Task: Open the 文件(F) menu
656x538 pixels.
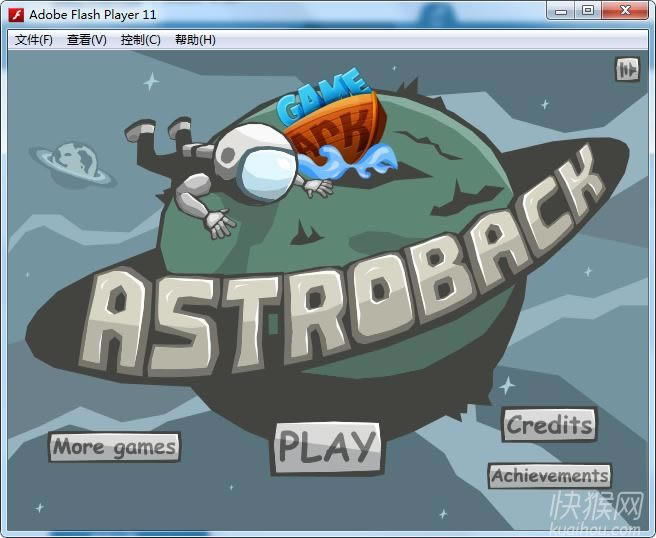Action: tap(34, 40)
